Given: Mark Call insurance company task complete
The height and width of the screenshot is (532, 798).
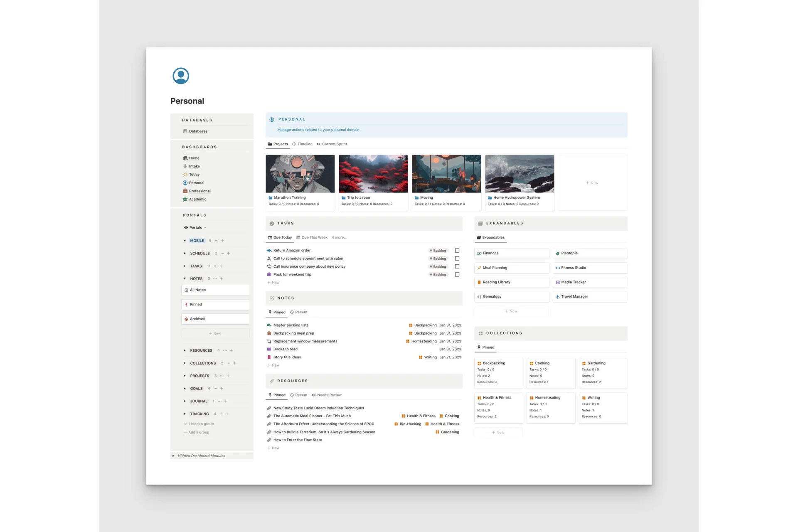Looking at the screenshot, I should pyautogui.click(x=457, y=266).
